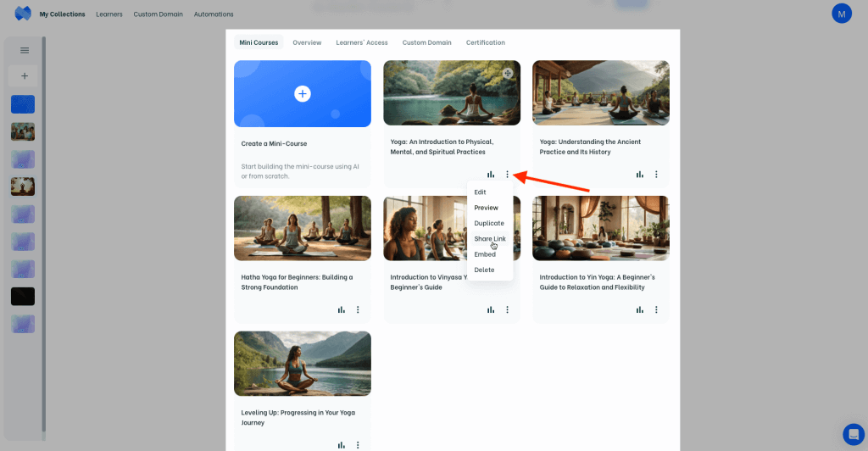Click the move handle on Yoga Introduction thumbnail
Screen dimensions: 868x451
pyautogui.click(x=508, y=74)
